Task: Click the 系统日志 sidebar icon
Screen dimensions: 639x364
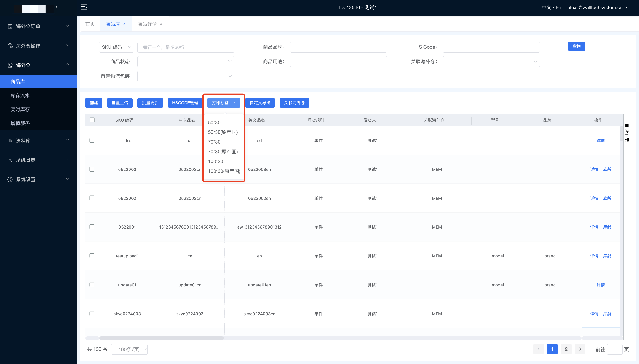Action: click(10, 160)
